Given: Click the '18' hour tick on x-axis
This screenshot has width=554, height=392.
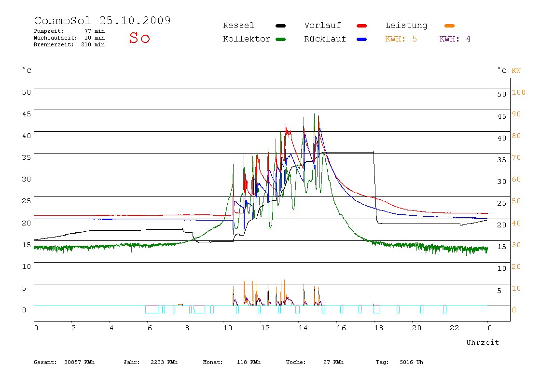Looking at the screenshot, I should tap(379, 328).
